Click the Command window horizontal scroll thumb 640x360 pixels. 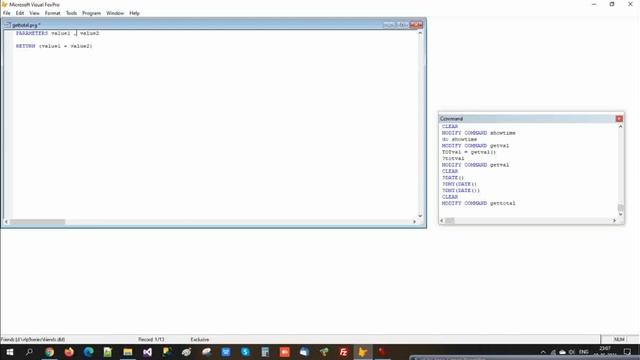point(449,220)
